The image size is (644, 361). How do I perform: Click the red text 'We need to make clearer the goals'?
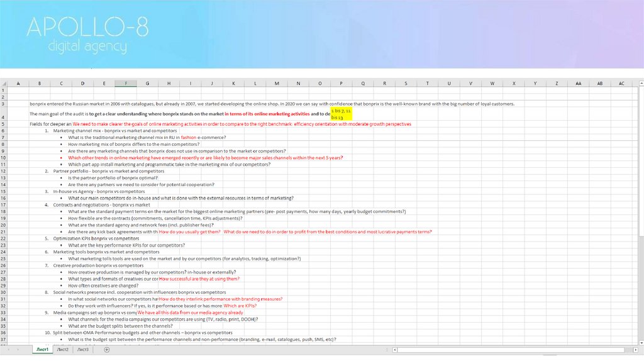[x=242, y=124]
